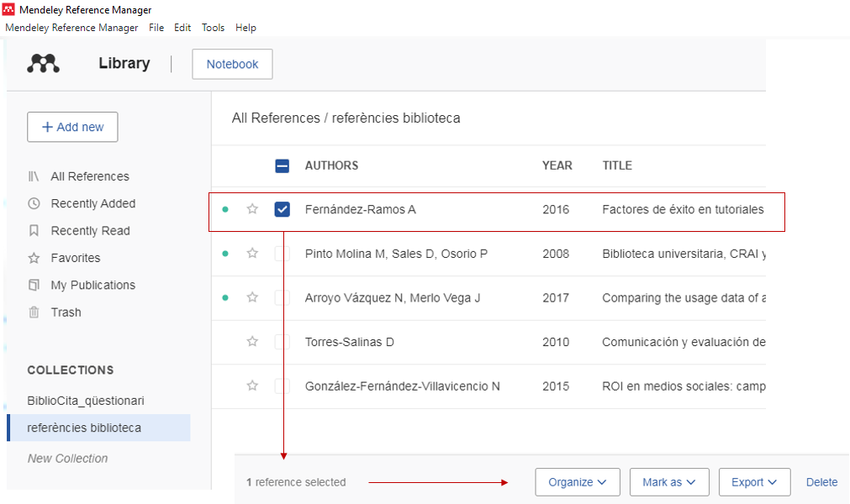Screen dimensions: 850x504
Task: Switch to the Library tab
Action: click(x=124, y=63)
